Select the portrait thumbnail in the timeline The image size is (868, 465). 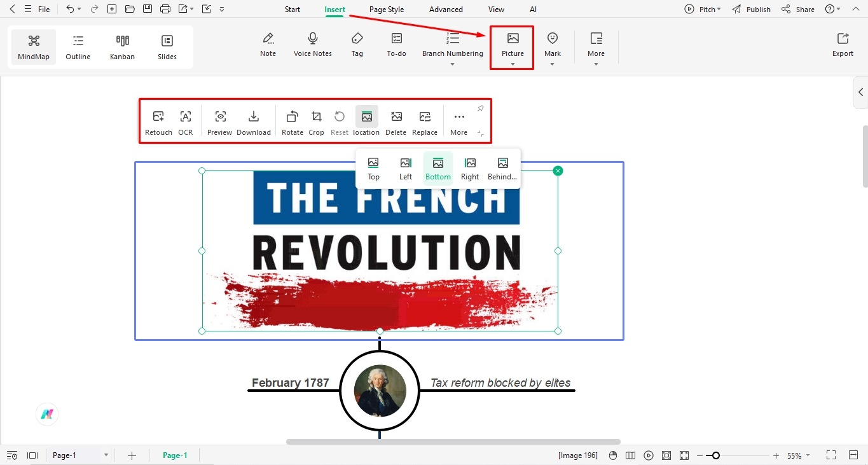380,391
